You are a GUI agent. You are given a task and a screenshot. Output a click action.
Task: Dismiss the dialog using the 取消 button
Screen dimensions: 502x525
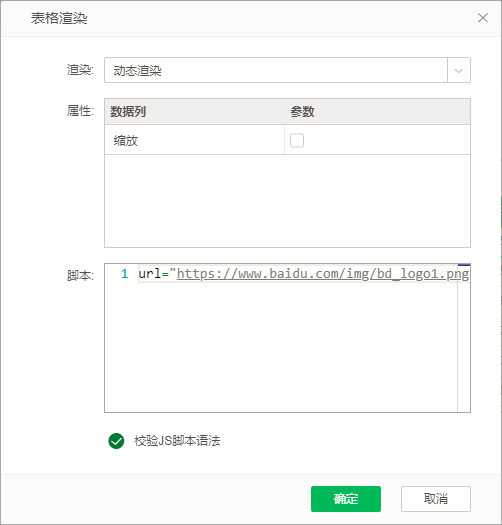(x=436, y=499)
